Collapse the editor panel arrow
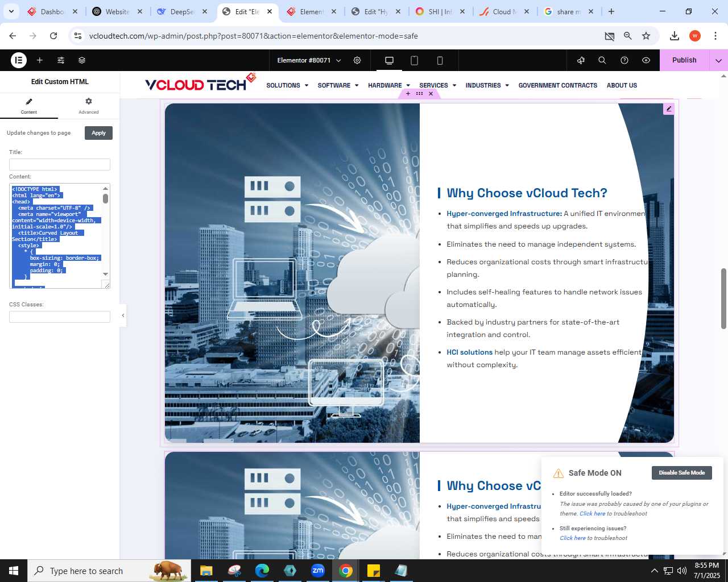This screenshot has width=728, height=582. tap(123, 315)
